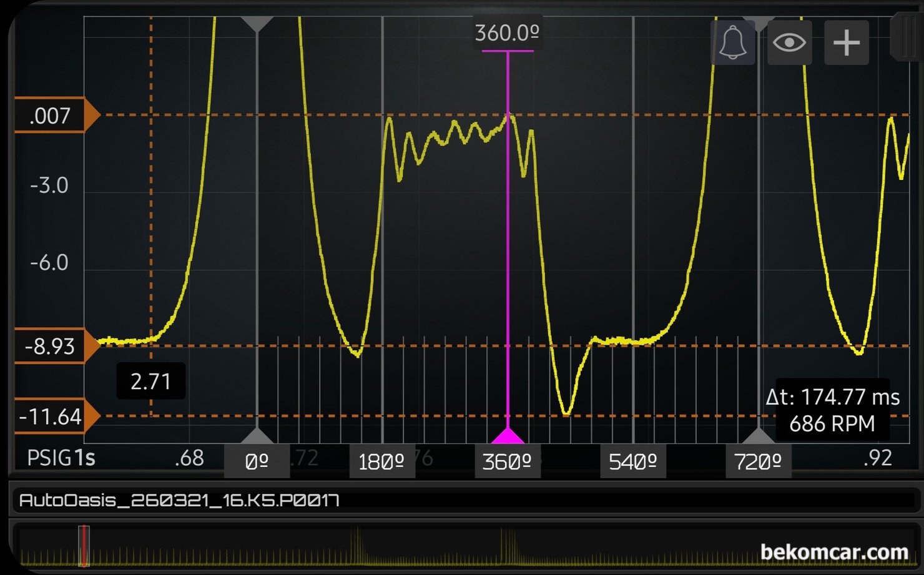This screenshot has height=575, width=924.
Task: Tap the bell alarm icon
Action: [x=732, y=42]
